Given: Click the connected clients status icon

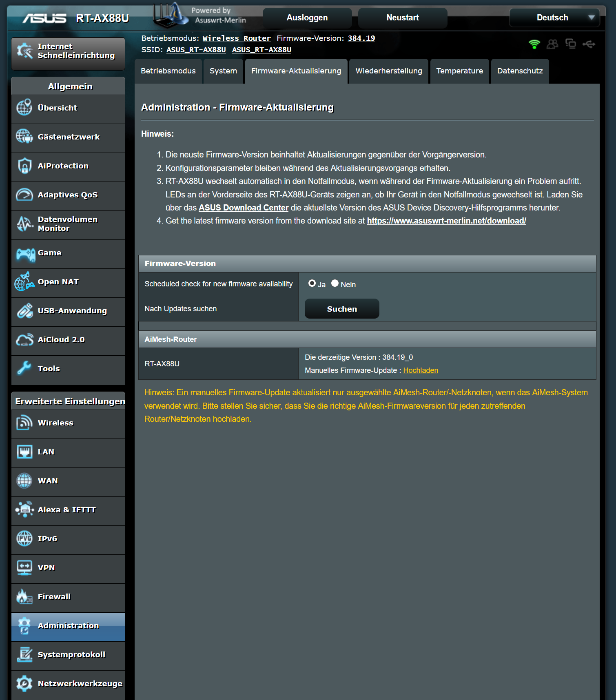Looking at the screenshot, I should pos(552,44).
